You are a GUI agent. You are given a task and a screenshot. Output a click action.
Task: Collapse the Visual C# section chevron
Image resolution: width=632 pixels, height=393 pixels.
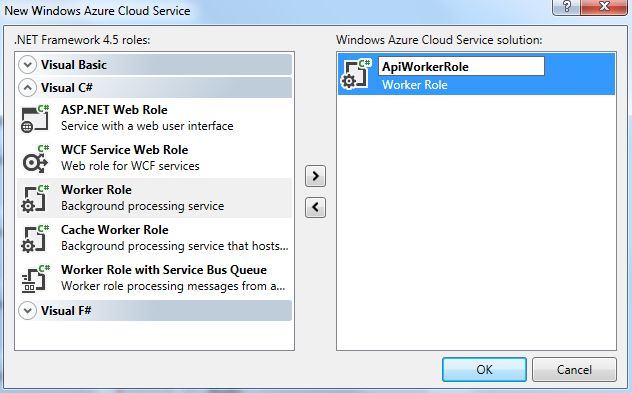click(27, 87)
